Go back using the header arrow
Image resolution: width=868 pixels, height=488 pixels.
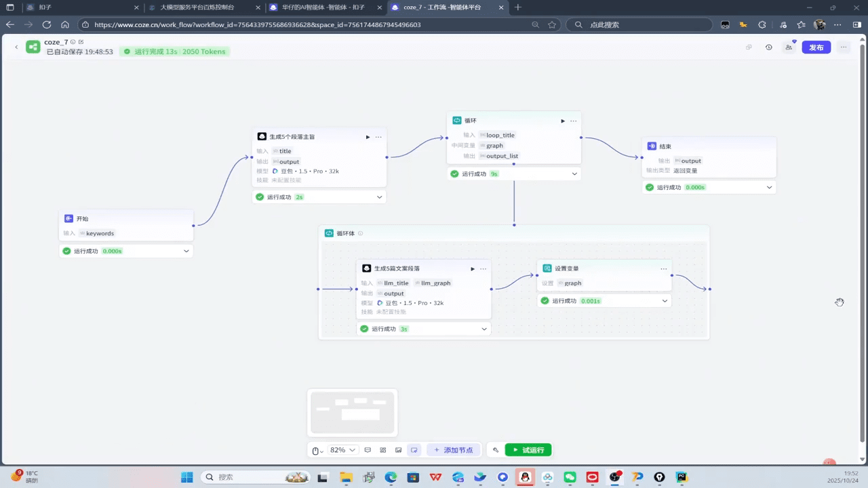click(16, 47)
